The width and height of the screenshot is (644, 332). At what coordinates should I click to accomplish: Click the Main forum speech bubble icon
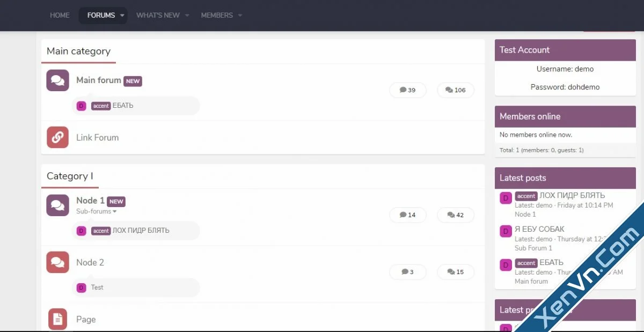click(57, 80)
